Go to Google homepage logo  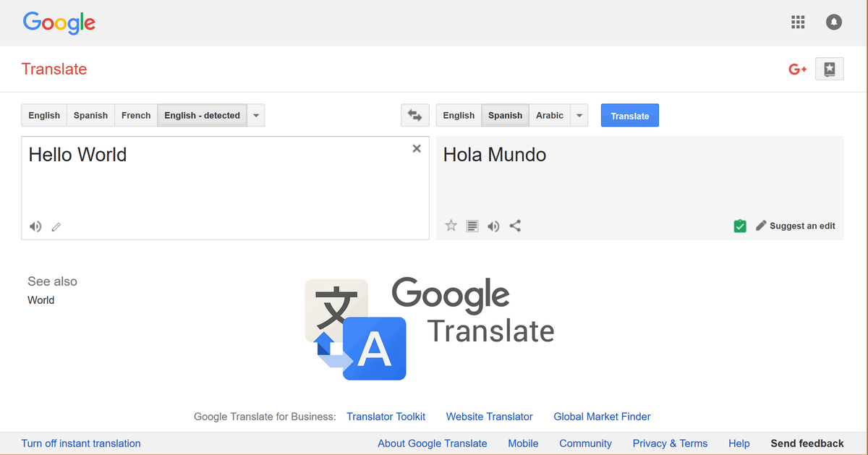point(59,22)
